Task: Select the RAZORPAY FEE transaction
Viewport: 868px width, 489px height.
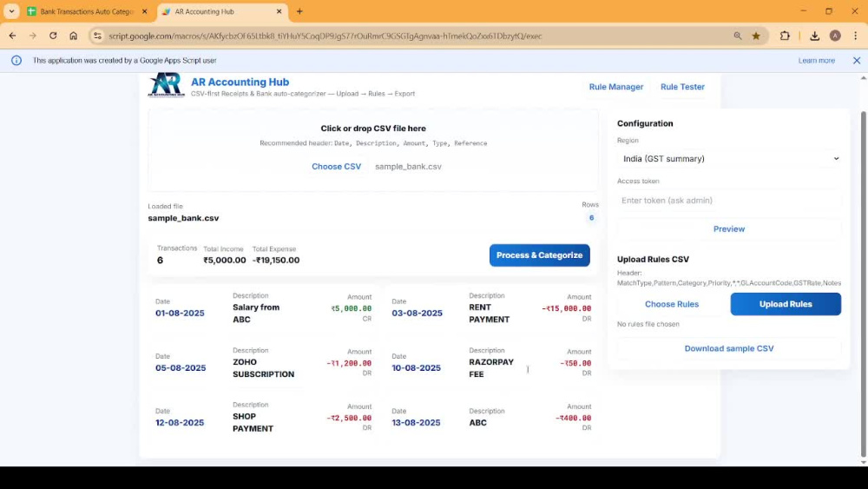Action: coord(492,363)
